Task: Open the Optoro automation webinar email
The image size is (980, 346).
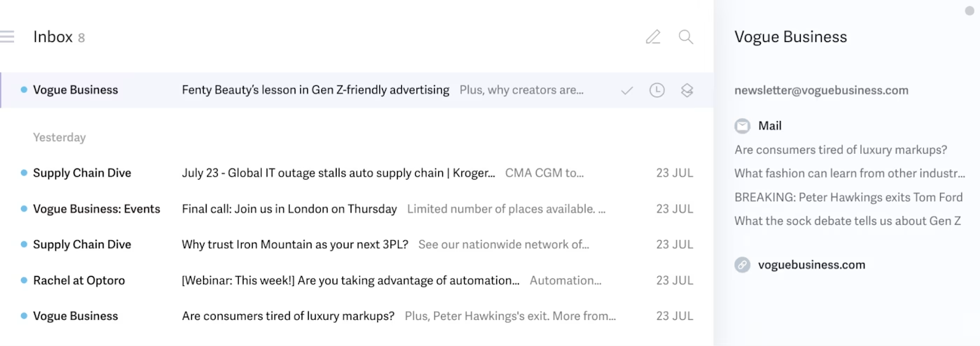Action: click(350, 280)
